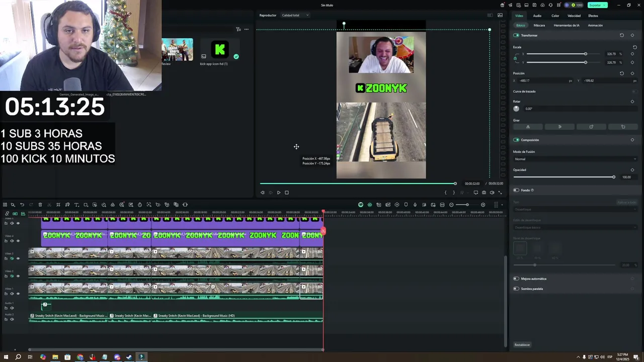644x362 pixels.
Task: Open the Máscara sub-tab
Action: [x=539, y=25]
